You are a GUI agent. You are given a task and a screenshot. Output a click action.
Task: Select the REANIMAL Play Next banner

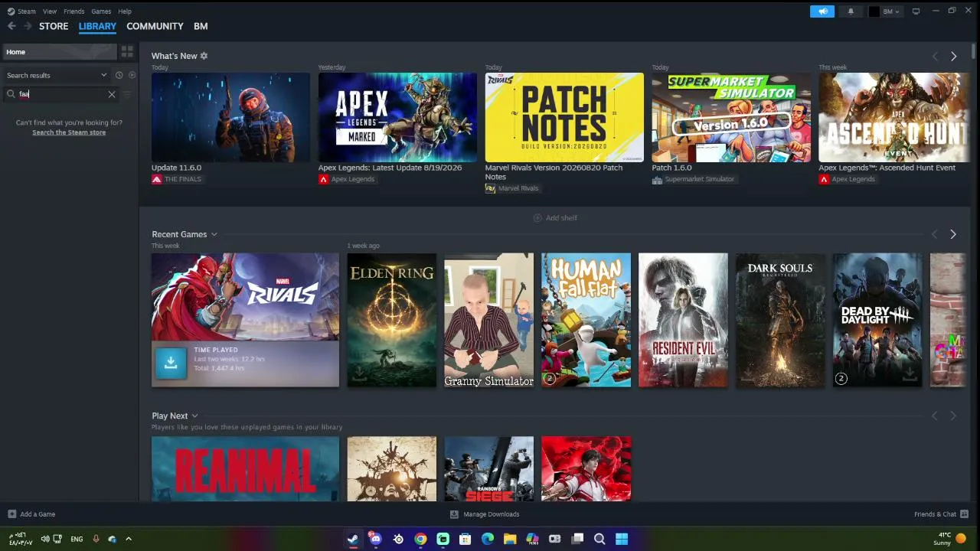245,469
